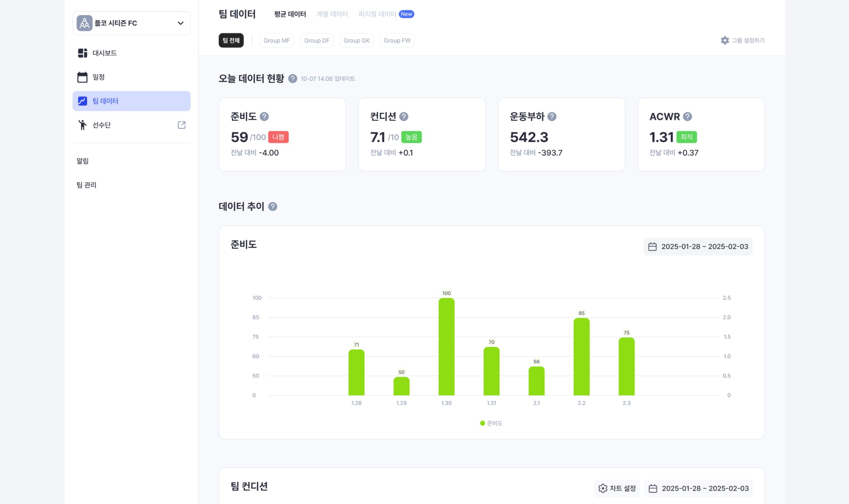This screenshot has width=849, height=504.
Task: Click help icon beside 컨디션 card title
Action: tap(404, 117)
